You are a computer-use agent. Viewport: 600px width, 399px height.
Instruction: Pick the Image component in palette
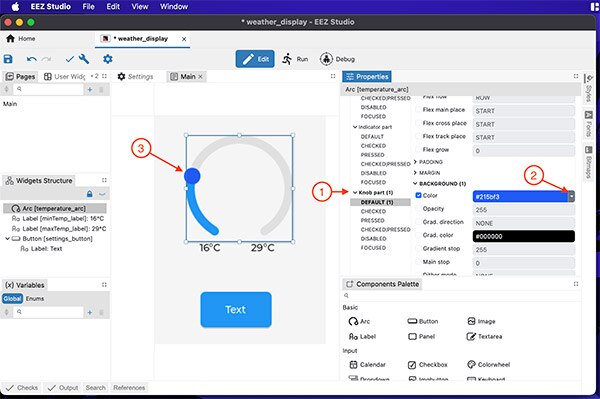(481, 321)
